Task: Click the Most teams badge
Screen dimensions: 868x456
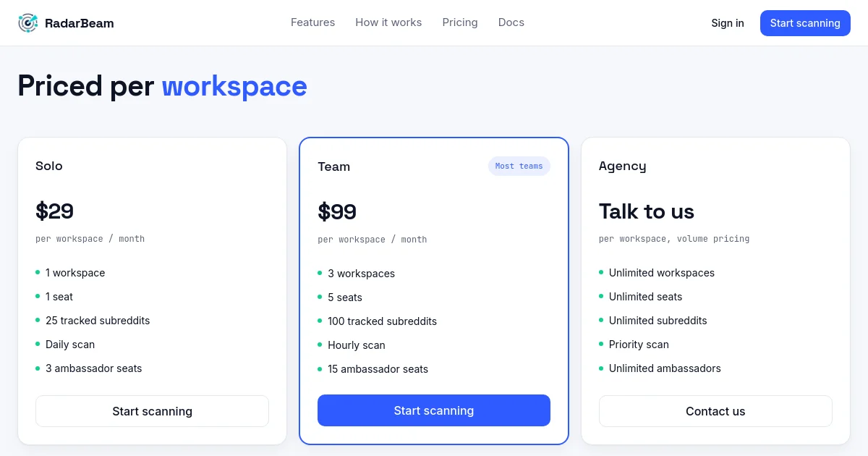Action: point(519,166)
